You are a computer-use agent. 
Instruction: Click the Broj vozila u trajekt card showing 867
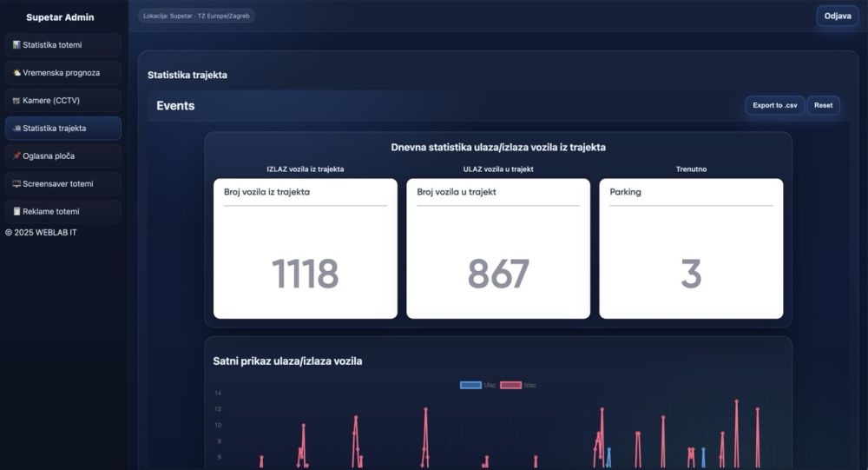pyautogui.click(x=498, y=248)
